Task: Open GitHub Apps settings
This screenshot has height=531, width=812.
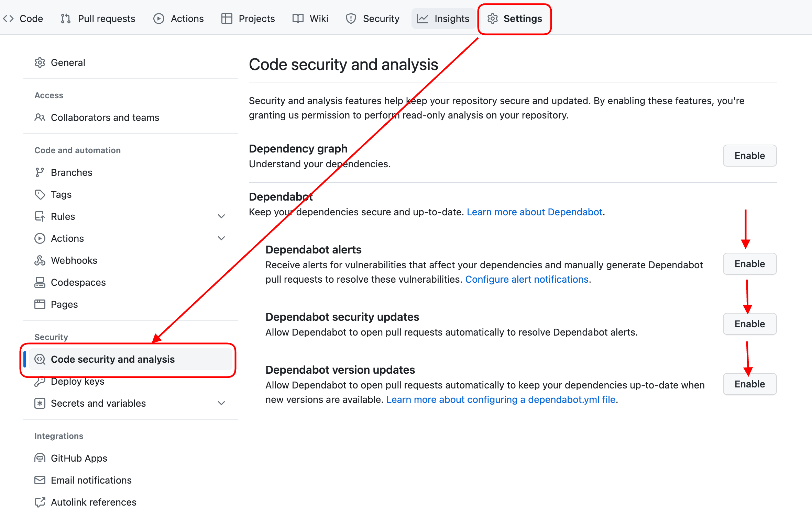Action: (x=131, y=458)
